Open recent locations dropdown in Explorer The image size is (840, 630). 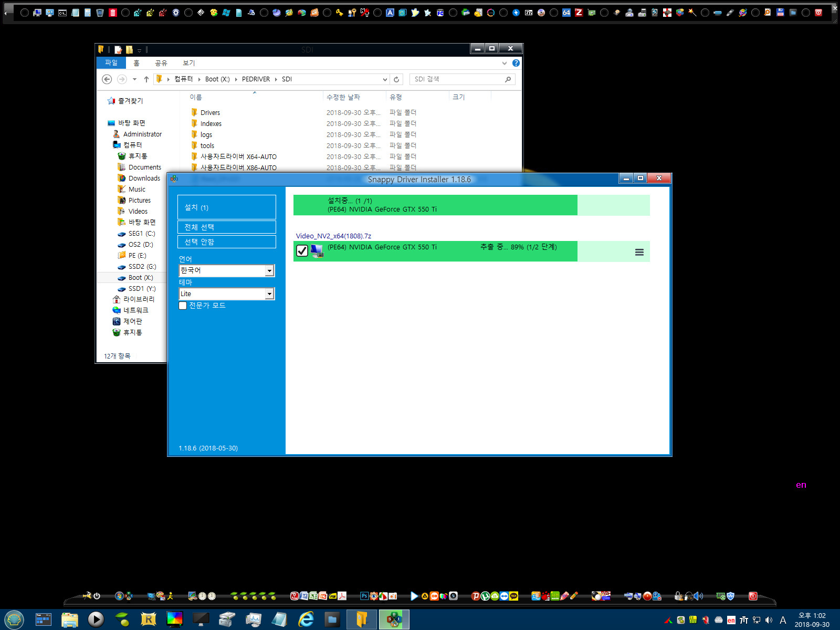(x=134, y=79)
